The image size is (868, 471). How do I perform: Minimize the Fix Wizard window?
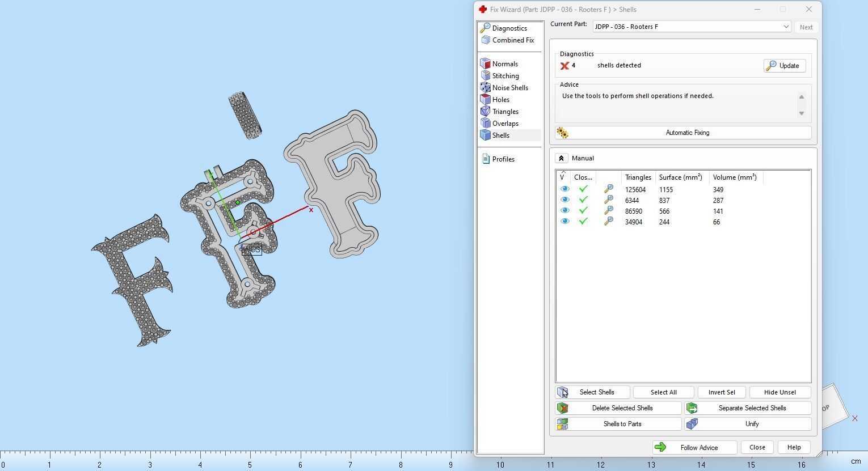[757, 9]
